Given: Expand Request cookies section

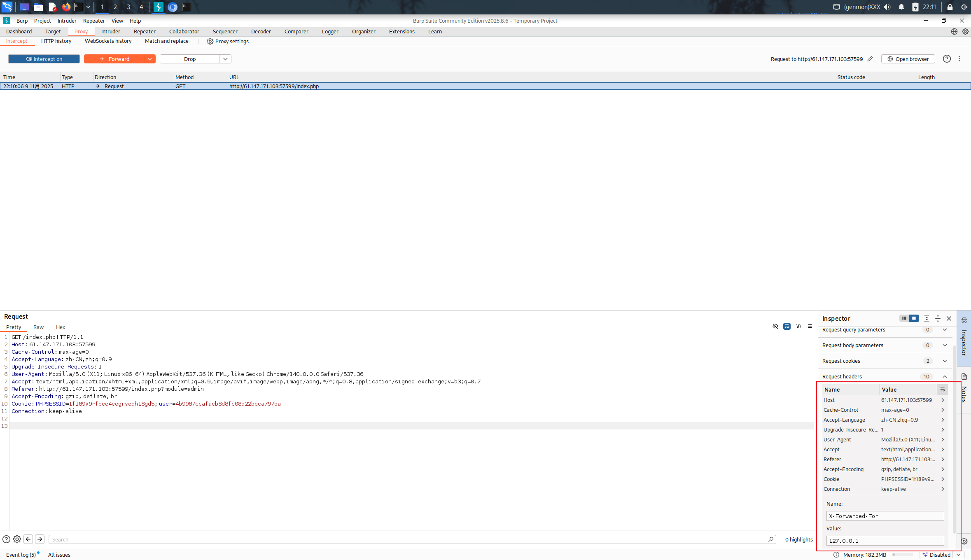Looking at the screenshot, I should tap(945, 361).
